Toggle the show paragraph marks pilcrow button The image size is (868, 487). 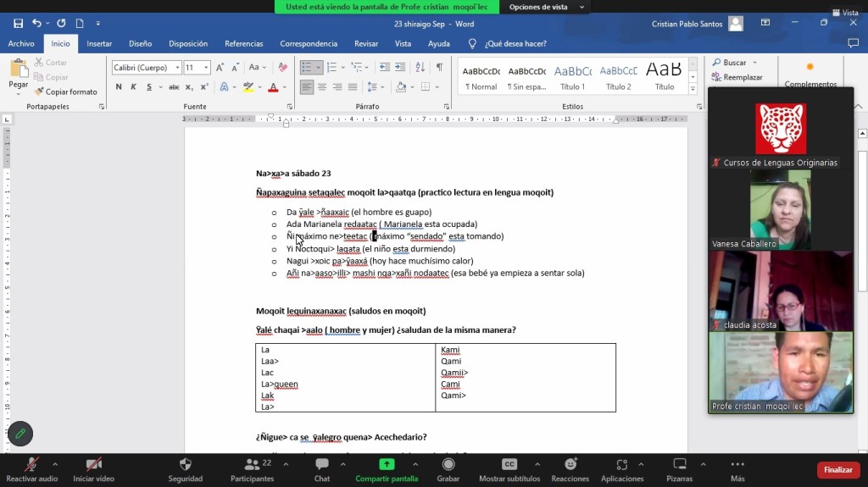(439, 67)
